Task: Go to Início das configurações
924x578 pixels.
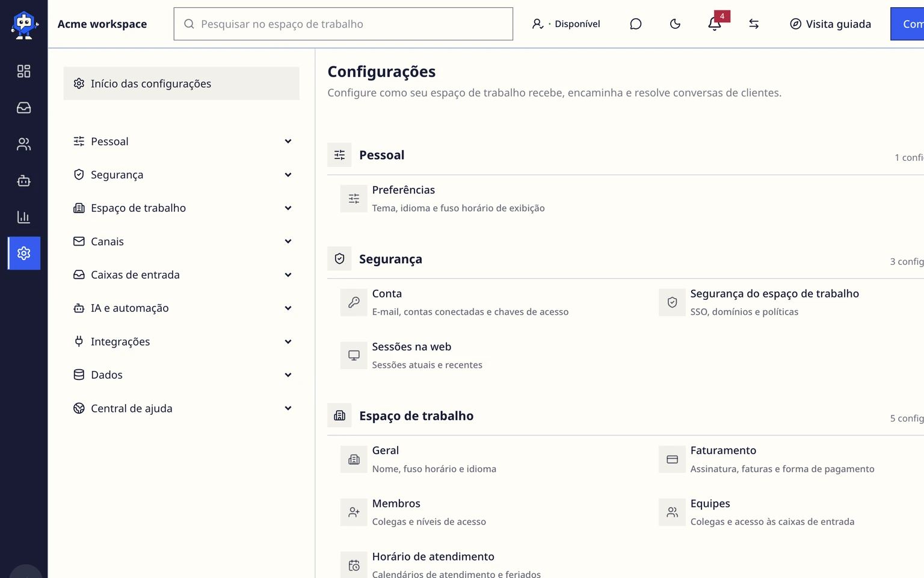Action: (181, 84)
